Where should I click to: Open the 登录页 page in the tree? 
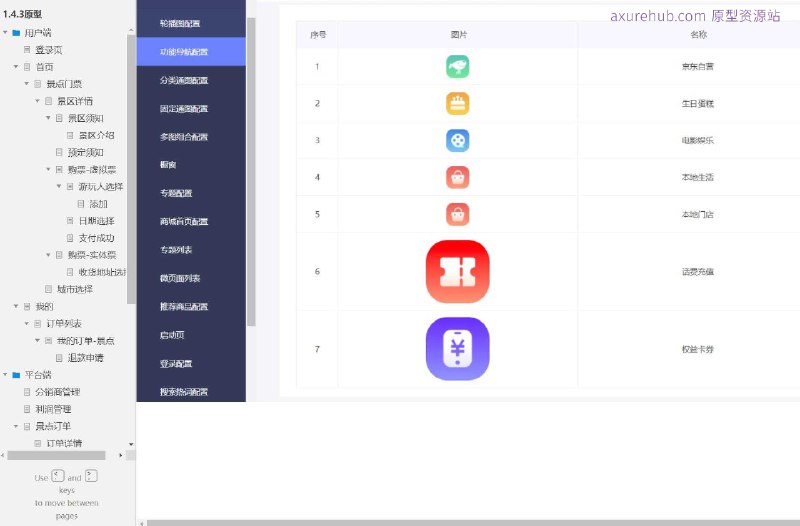pyautogui.click(x=48, y=50)
